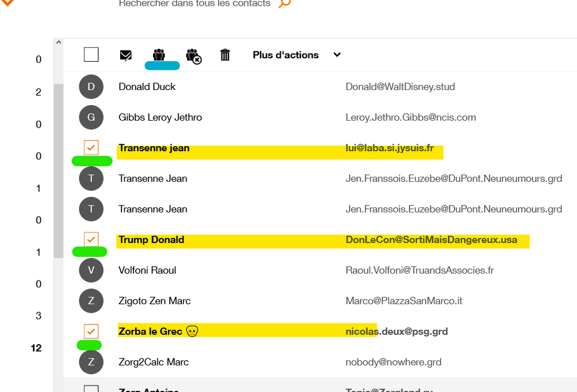Viewport: 577px width, 392px height.
Task: Click the envelope icon to email selected contacts
Action: 125,55
